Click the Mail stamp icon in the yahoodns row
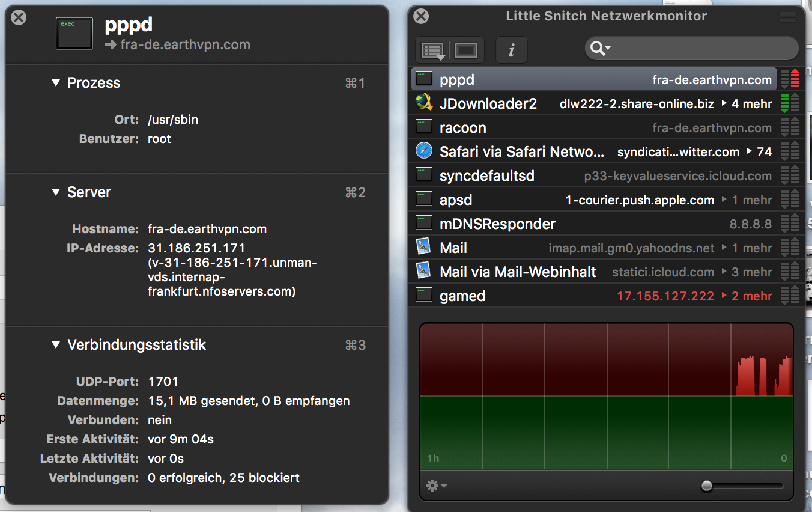The image size is (812, 512). pyautogui.click(x=424, y=247)
